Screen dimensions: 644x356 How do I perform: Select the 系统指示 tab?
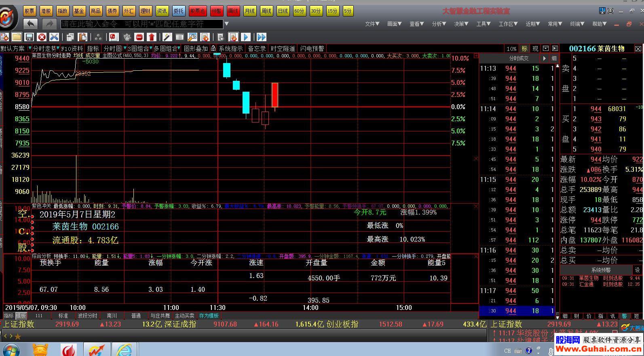pyautogui.click(x=231, y=48)
